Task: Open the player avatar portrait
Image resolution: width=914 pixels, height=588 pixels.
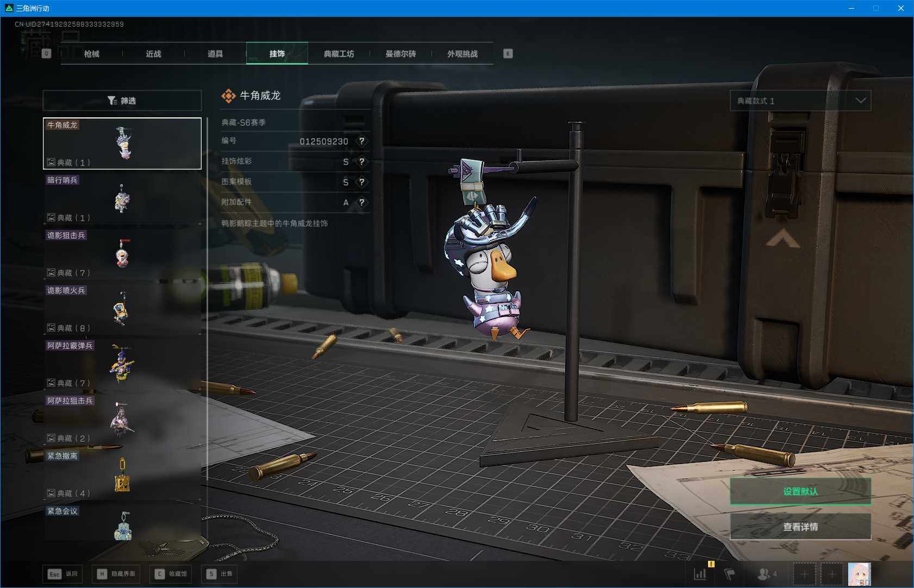Action: pos(860,574)
